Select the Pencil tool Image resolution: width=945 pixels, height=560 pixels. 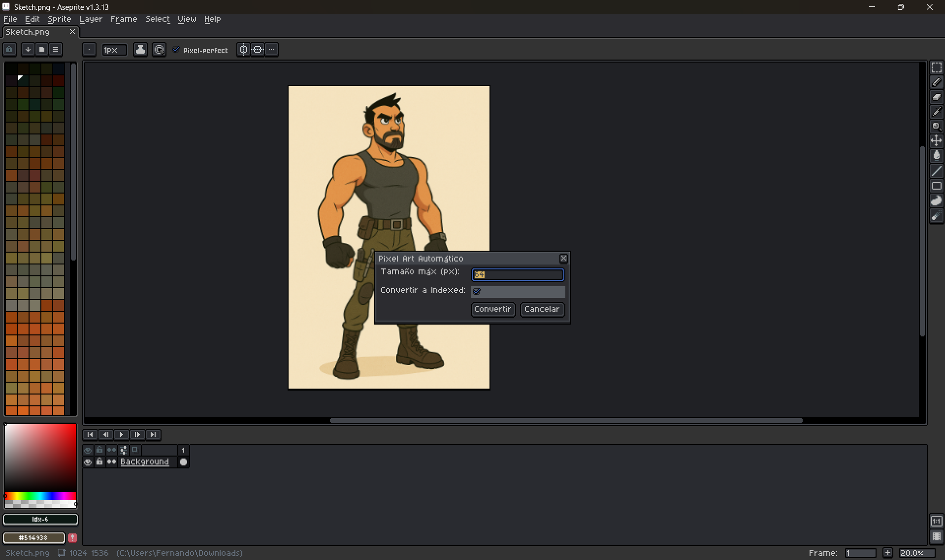click(x=936, y=82)
